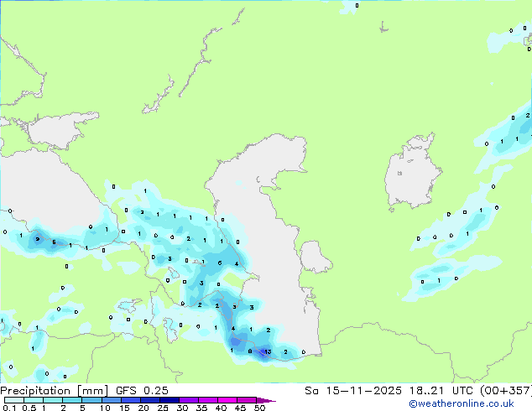Image resolution: width=532 pixels, height=411 pixels.
Task: Click the '30' legend scale label
Action: 183,408
